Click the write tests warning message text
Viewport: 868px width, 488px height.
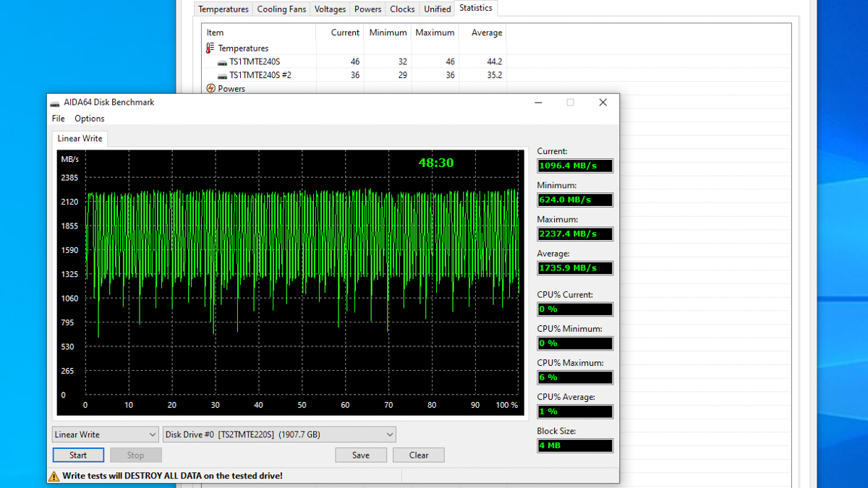pyautogui.click(x=172, y=476)
